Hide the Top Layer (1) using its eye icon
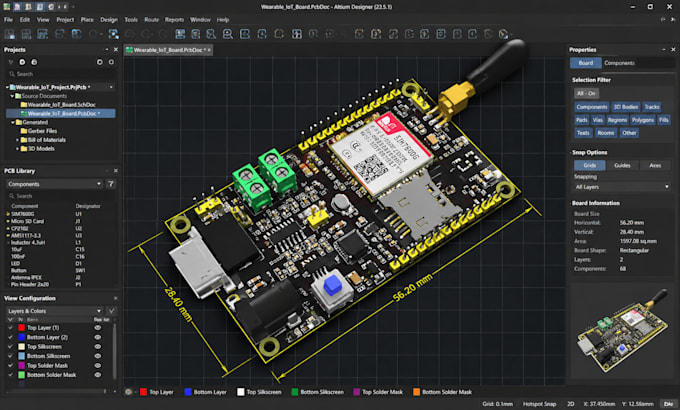This screenshot has height=410, width=680. coord(98,328)
